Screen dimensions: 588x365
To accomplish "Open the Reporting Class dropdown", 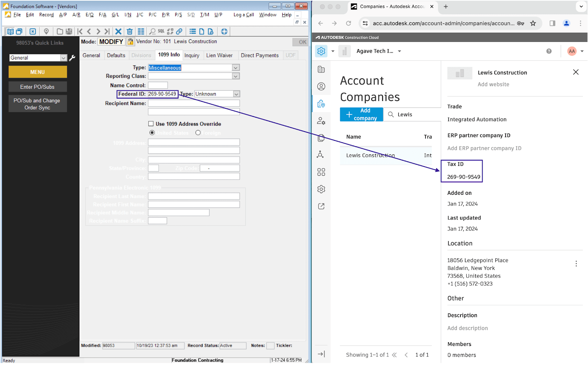I will click(236, 76).
